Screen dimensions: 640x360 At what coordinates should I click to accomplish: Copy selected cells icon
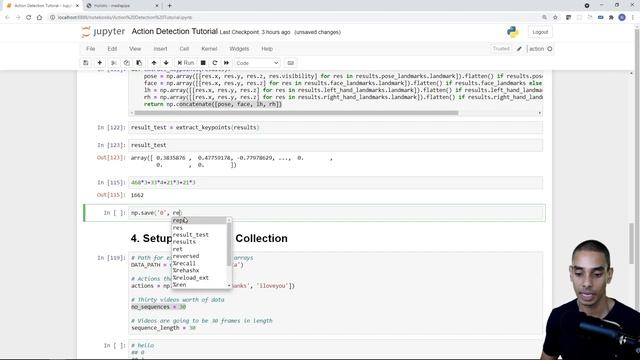click(x=127, y=63)
